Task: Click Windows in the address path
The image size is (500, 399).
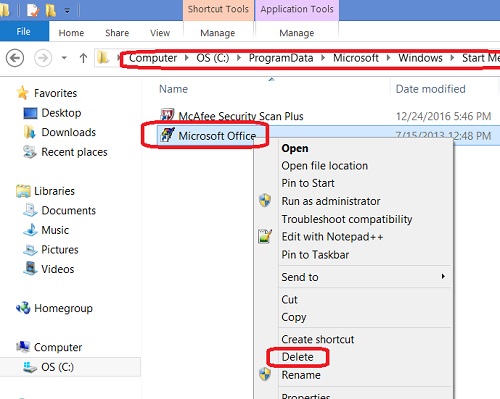Action: [x=420, y=58]
